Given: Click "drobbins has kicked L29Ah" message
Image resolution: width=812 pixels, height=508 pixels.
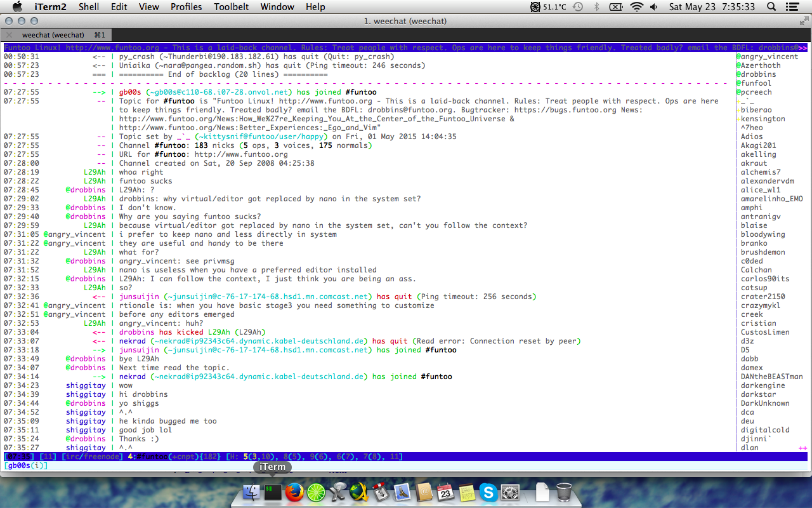Looking at the screenshot, I should (192, 332).
